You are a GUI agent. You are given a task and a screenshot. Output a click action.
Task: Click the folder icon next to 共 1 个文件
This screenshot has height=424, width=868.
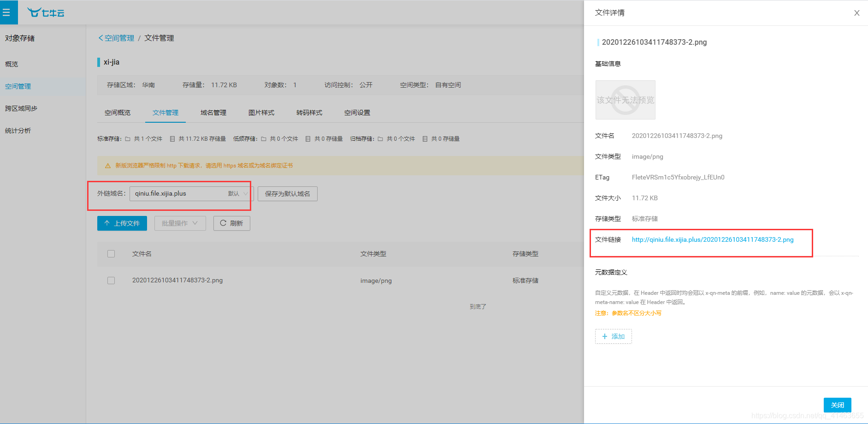[x=128, y=139]
